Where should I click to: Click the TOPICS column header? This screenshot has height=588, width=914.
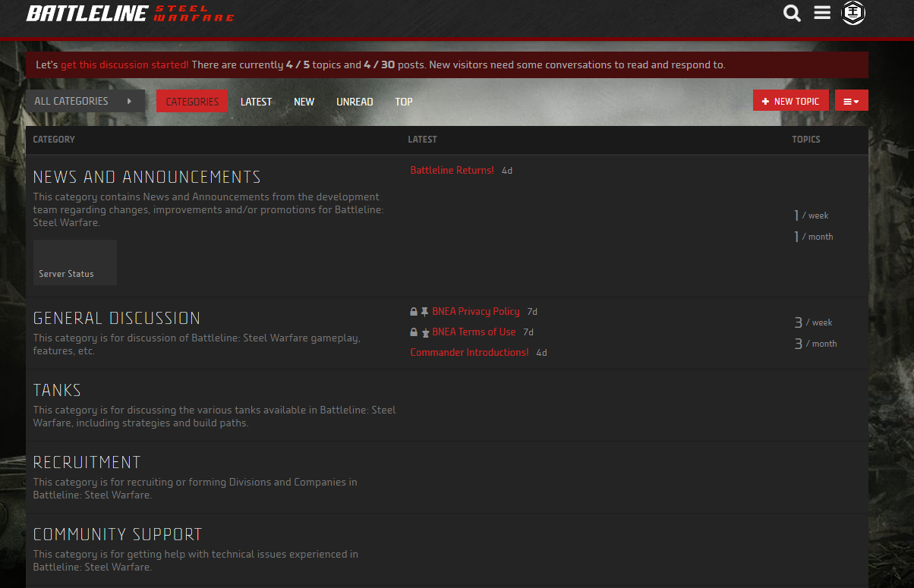click(806, 140)
